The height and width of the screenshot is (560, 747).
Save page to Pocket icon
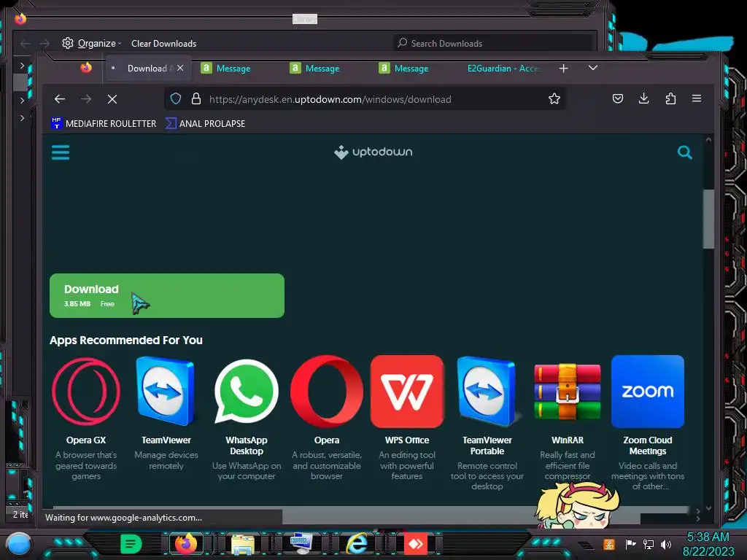(618, 98)
